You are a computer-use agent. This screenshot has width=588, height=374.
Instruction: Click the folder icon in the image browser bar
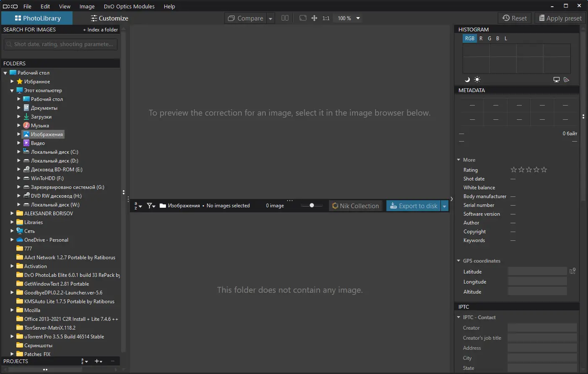(x=163, y=206)
